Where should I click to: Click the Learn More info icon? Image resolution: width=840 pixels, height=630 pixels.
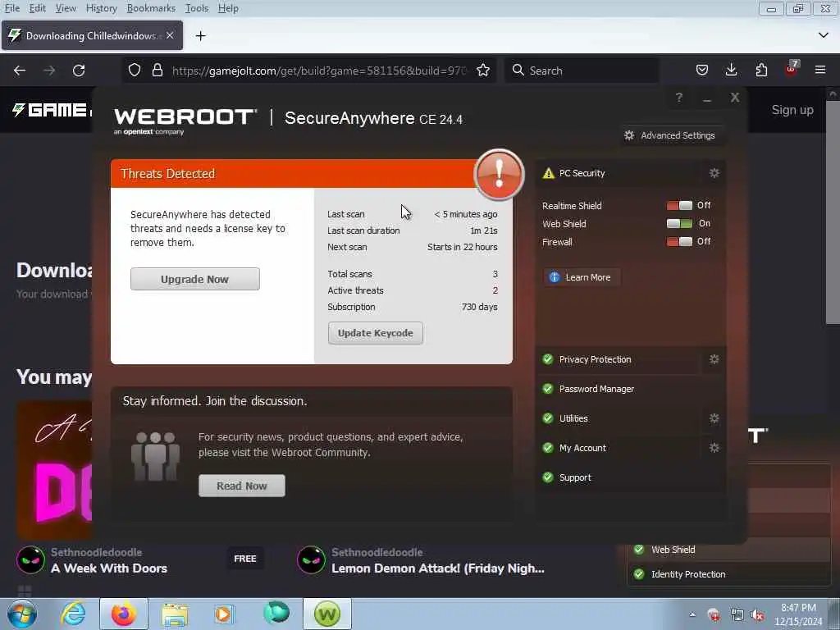click(555, 277)
